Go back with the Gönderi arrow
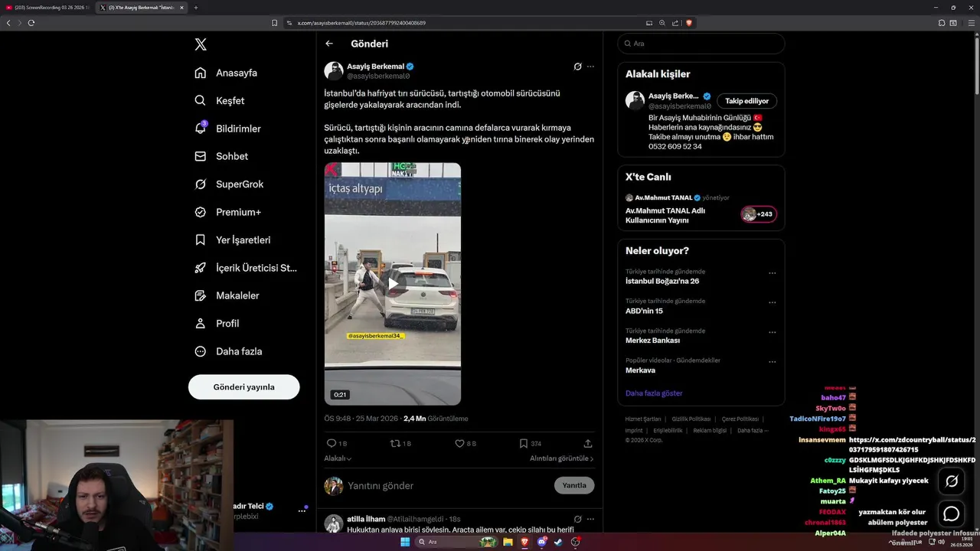 [x=329, y=44]
